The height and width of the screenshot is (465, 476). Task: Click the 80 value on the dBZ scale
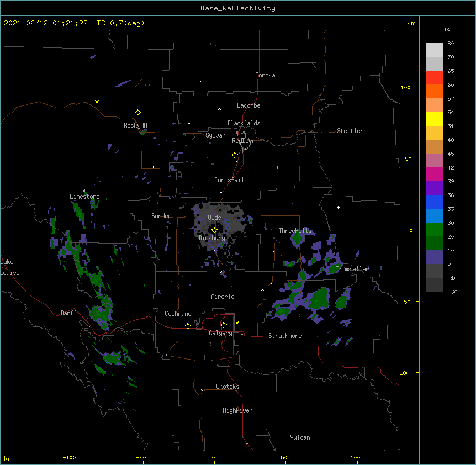coord(451,43)
